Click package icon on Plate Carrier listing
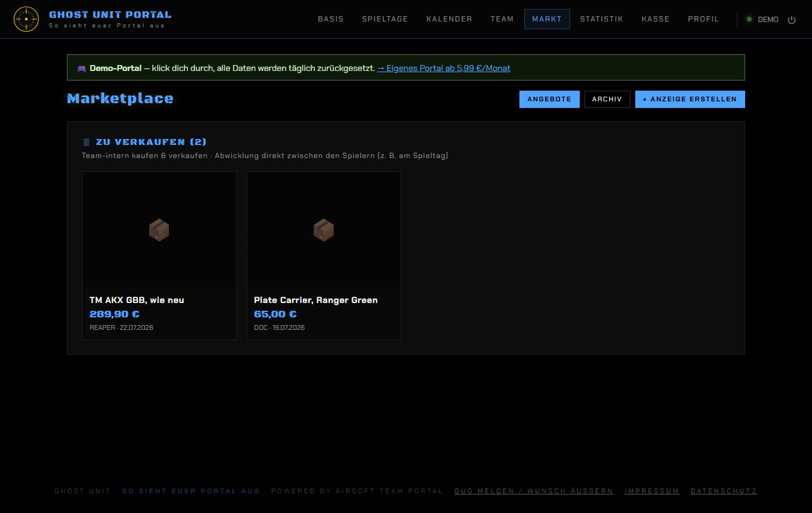The height and width of the screenshot is (513, 812). (324, 230)
